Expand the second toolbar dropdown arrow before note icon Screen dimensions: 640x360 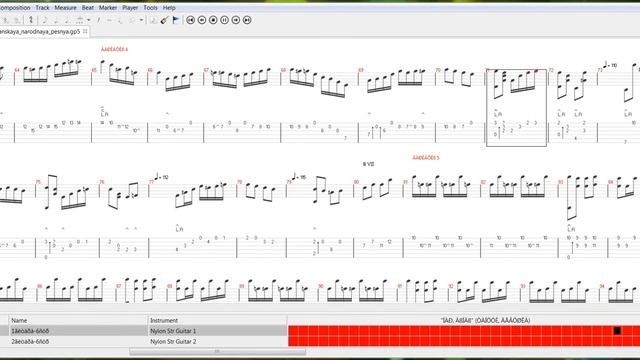(x=141, y=20)
